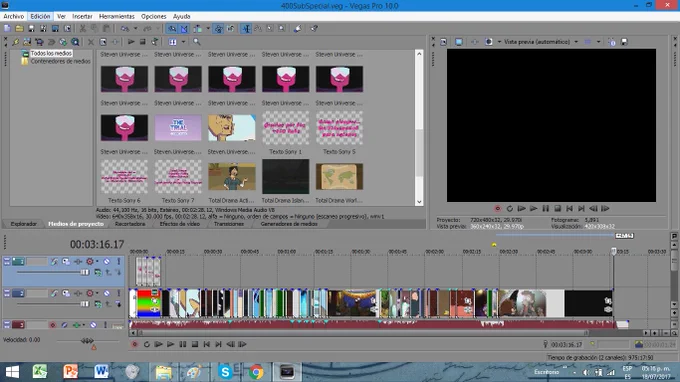The width and height of the screenshot is (680, 382).
Task: Start media preview in Project Media toolbar
Action: point(131,42)
